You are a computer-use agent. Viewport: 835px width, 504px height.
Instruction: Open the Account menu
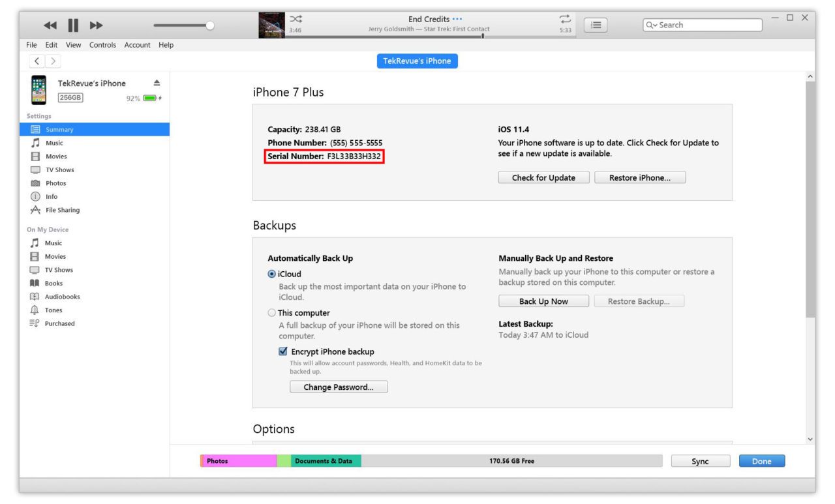138,45
